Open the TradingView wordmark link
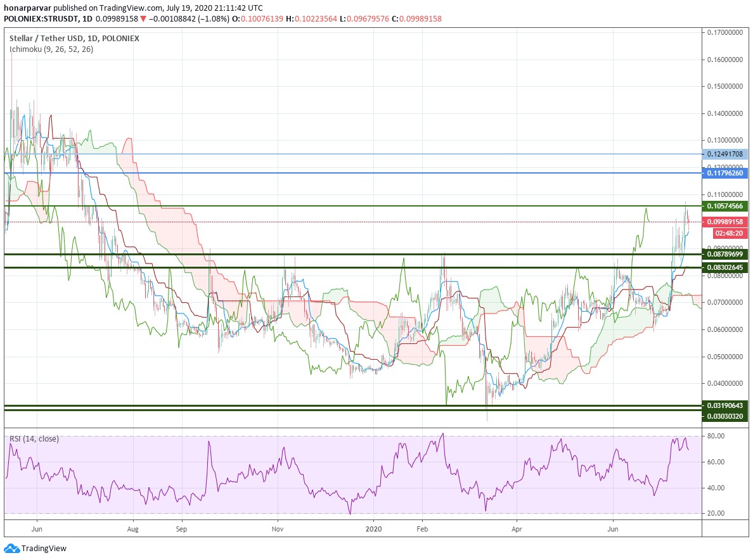The height and width of the screenshot is (560, 753). coord(44,548)
